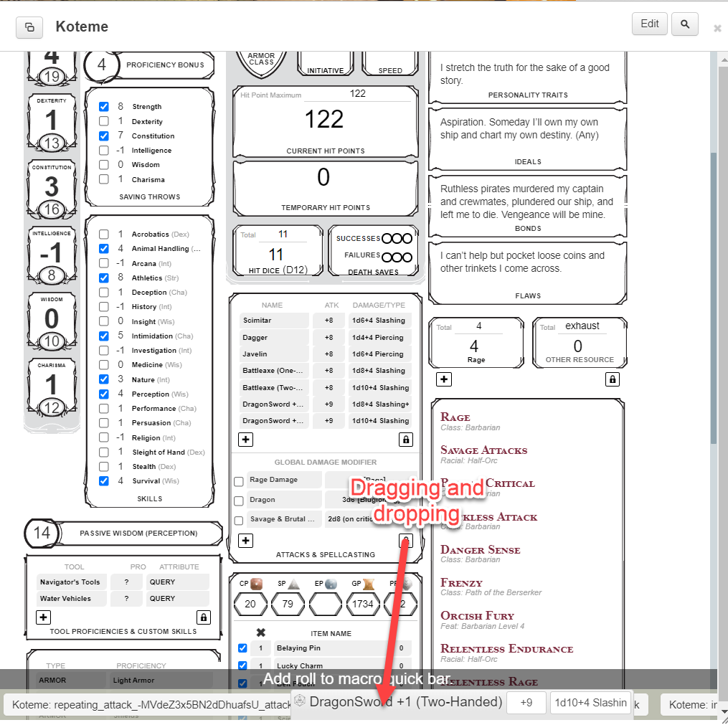Screen dimensions: 728x725
Task: Click lock icon under attacks list
Action: (x=406, y=440)
